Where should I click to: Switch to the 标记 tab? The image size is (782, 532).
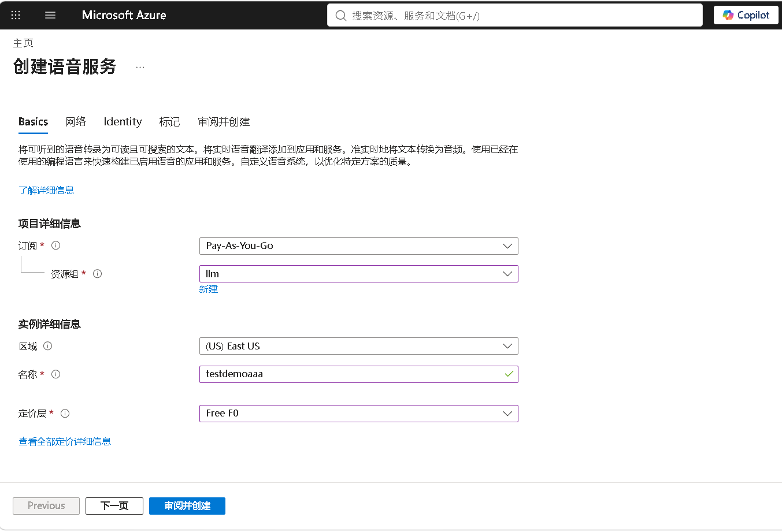tap(169, 122)
